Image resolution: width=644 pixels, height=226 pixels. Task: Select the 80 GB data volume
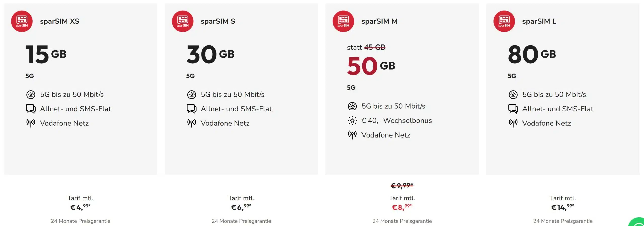(532, 54)
